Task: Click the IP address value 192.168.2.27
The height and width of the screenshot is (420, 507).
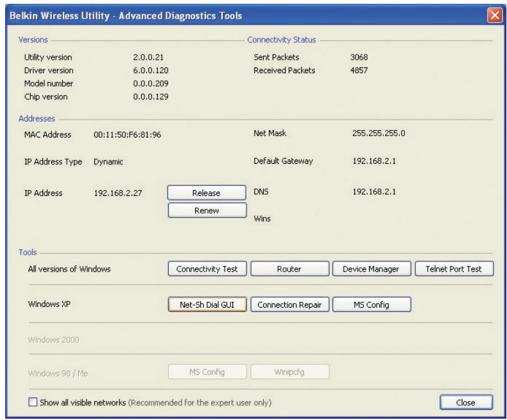Action: (x=117, y=193)
